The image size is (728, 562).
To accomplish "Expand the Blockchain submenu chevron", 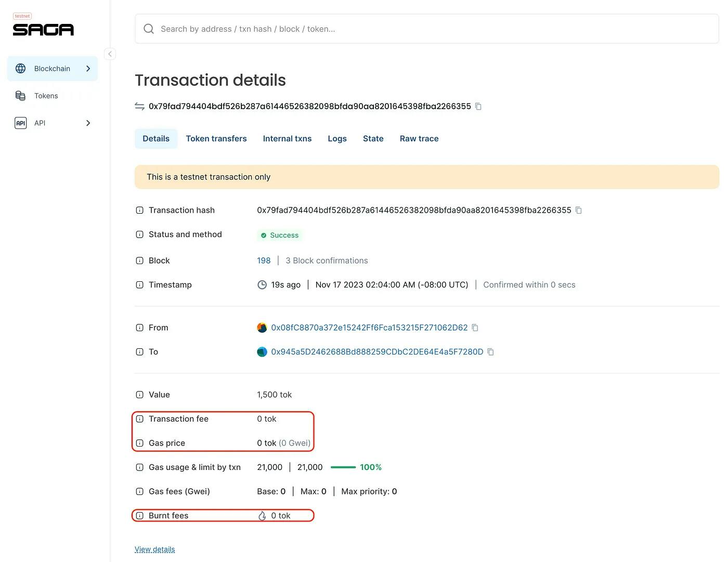I will [x=88, y=69].
